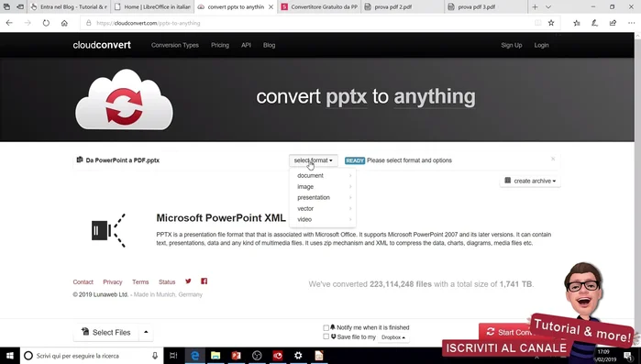Click the browser forward arrow

28,23
